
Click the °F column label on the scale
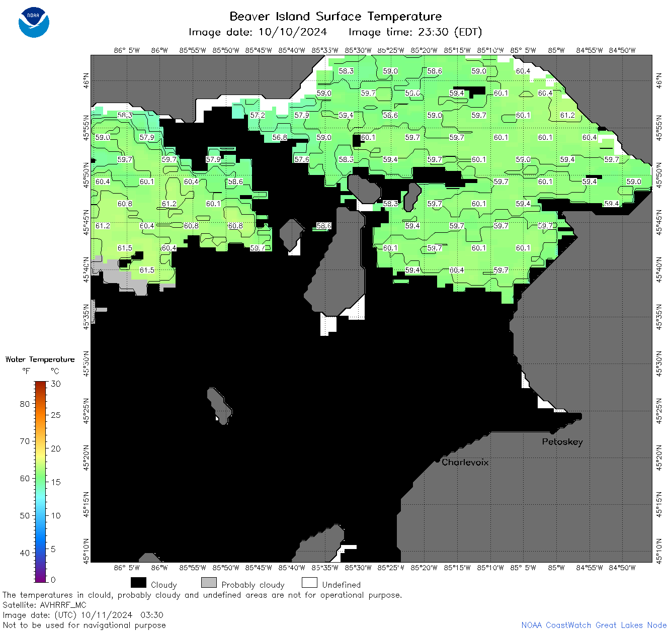coord(26,372)
